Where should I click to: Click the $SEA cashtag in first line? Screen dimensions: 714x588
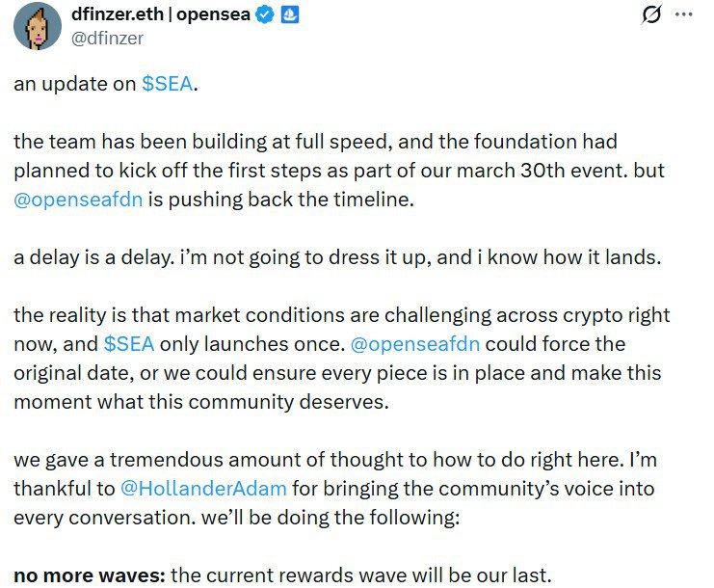pos(168,84)
